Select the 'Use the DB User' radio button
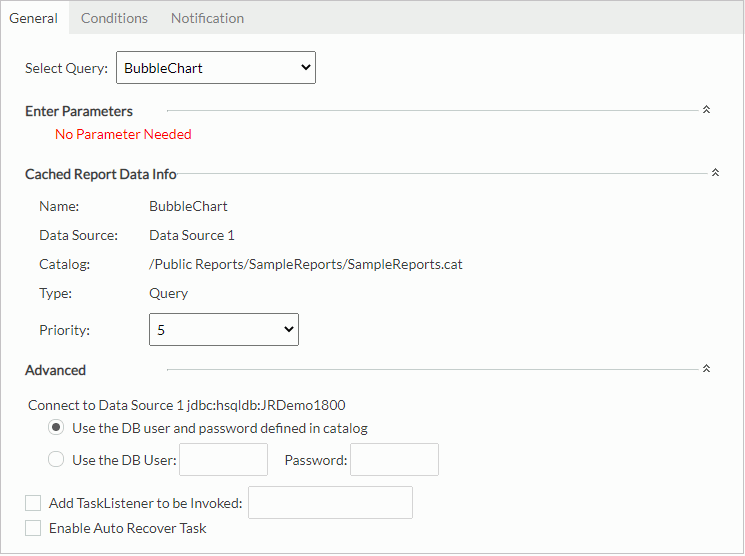 57,460
